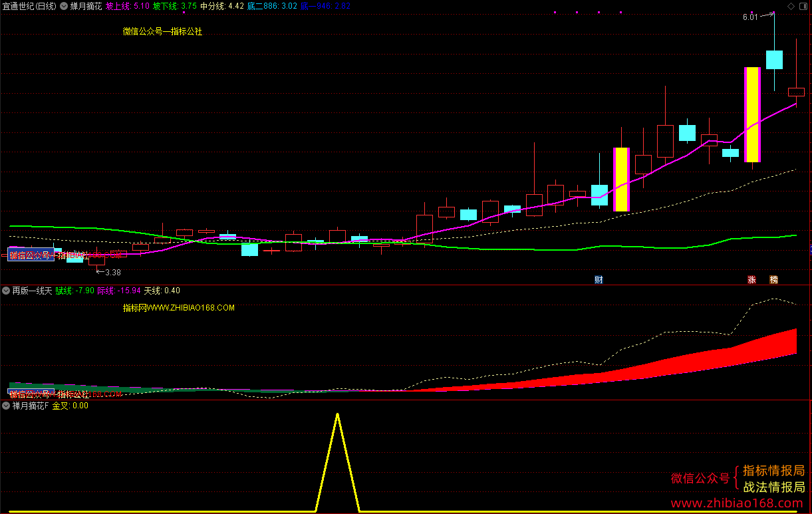This screenshot has width=812, height=514.
Task: Click the 坡上线: 5.10 value
Action: point(127,6)
